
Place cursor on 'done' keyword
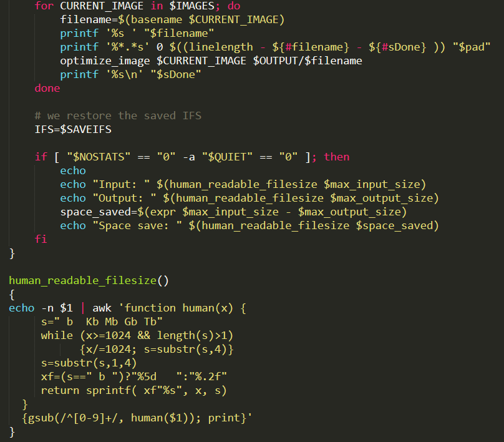coord(47,88)
